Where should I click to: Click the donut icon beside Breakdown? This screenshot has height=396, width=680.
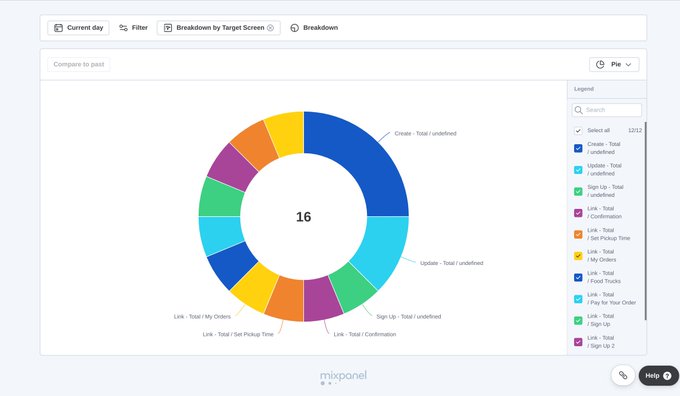tap(294, 28)
